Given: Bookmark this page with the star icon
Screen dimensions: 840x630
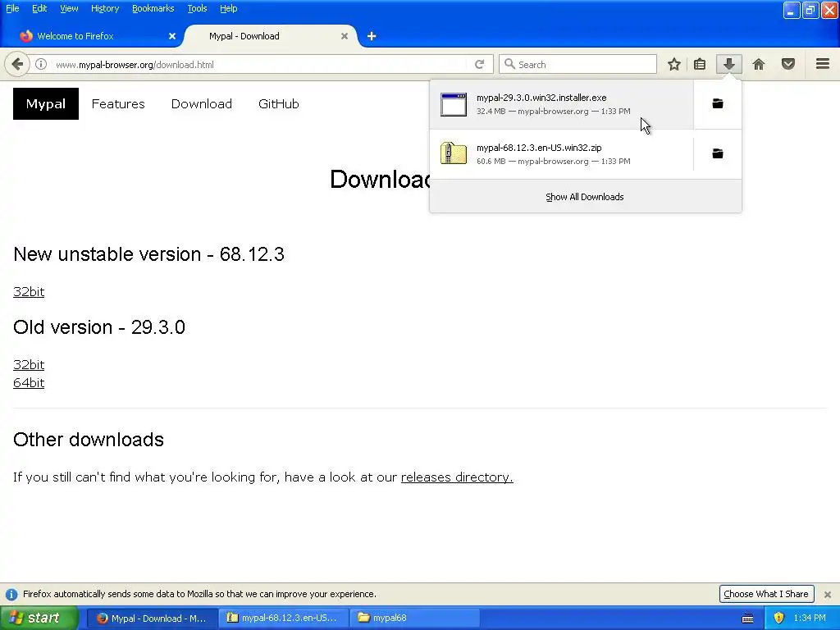Looking at the screenshot, I should (674, 64).
